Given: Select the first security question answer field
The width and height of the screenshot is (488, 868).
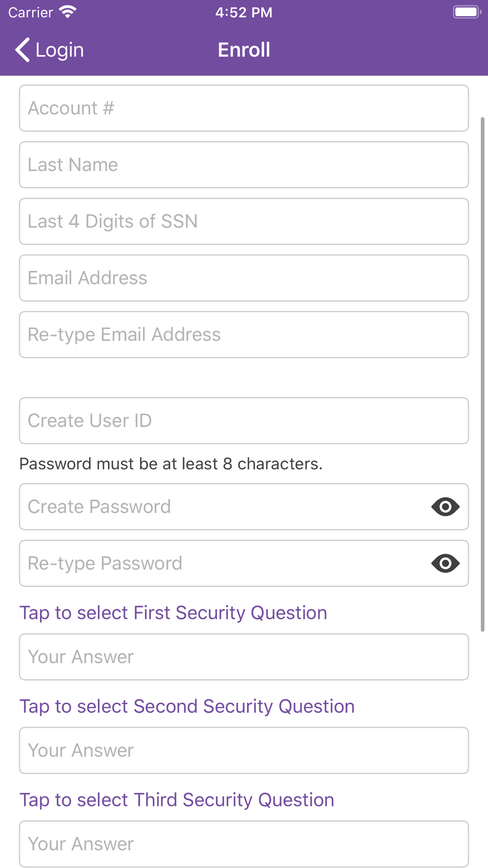Looking at the screenshot, I should [244, 657].
